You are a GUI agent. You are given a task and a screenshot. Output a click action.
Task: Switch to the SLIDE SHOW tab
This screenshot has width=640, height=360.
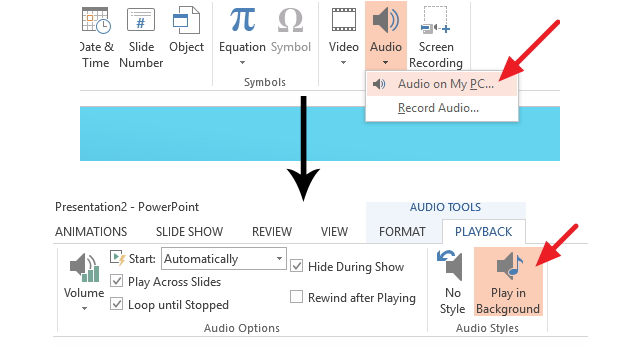pos(189,232)
